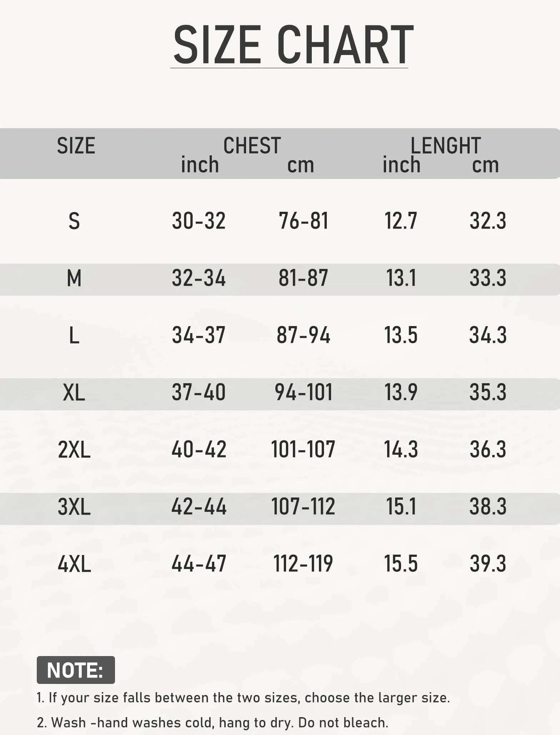Click the 107-112 chest cm value
Image resolution: width=560 pixels, height=735 pixels.
pos(303,506)
